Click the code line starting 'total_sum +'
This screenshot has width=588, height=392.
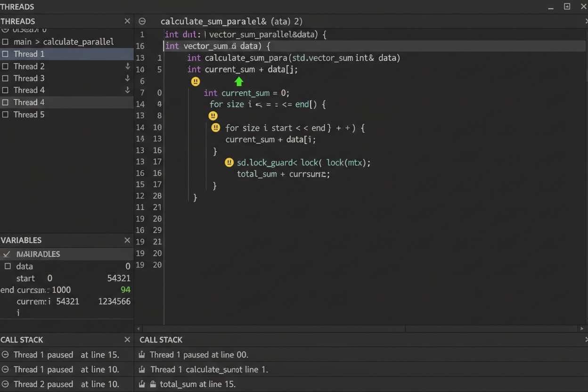[x=283, y=174]
